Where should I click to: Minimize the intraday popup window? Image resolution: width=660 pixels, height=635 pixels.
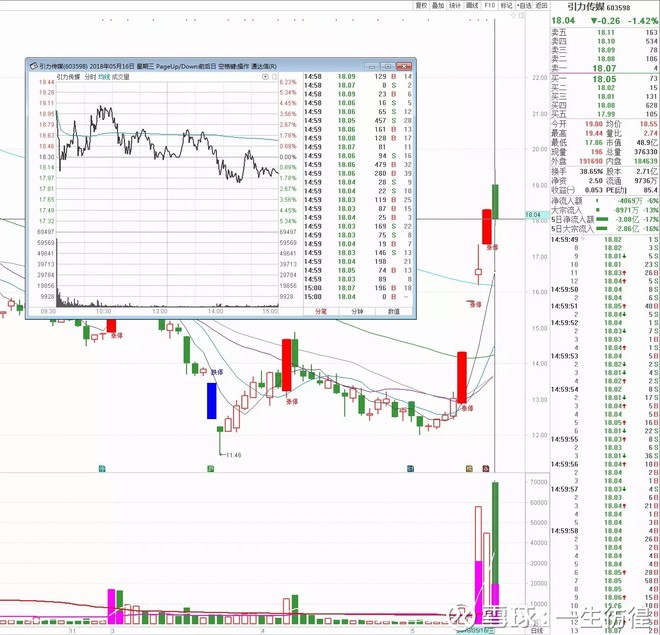pyautogui.click(x=372, y=66)
